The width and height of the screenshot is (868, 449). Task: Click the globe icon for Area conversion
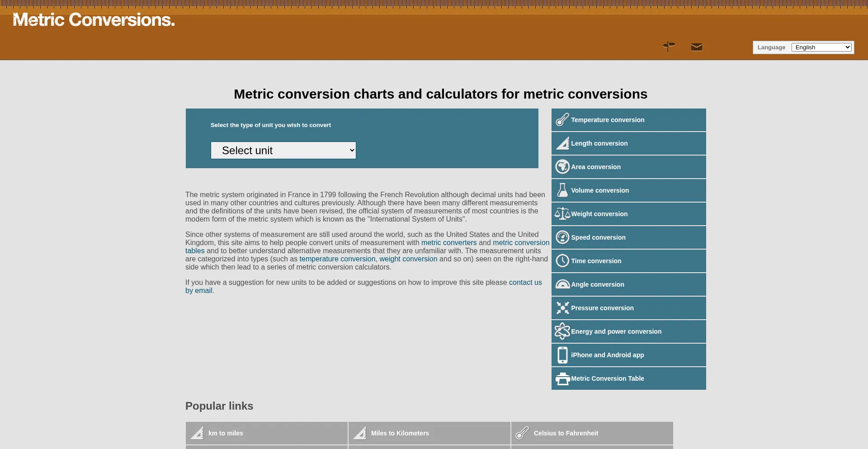click(562, 167)
